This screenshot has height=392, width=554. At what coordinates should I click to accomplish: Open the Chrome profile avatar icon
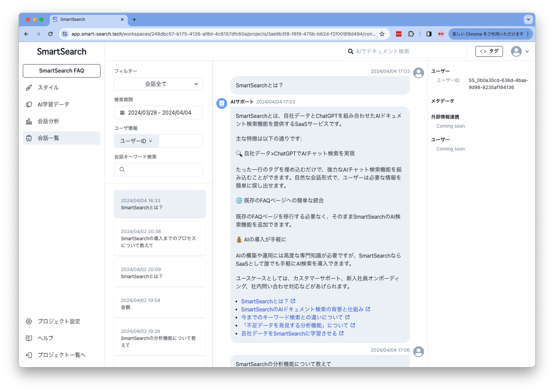coord(441,34)
